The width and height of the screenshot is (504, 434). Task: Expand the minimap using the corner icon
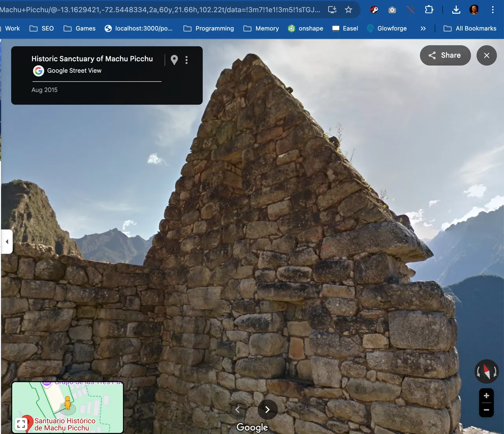pos(21,424)
